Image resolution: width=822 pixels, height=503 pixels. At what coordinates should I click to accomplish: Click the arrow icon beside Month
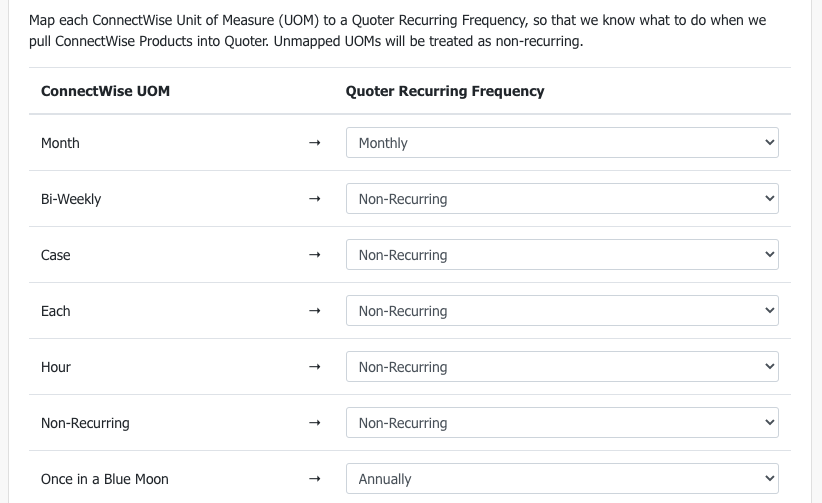click(315, 143)
